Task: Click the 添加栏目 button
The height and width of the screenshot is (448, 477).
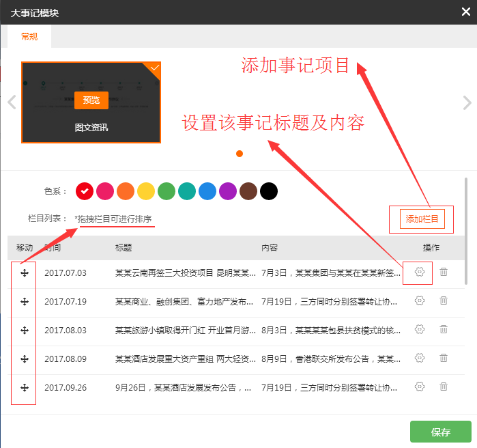Action: (x=422, y=219)
